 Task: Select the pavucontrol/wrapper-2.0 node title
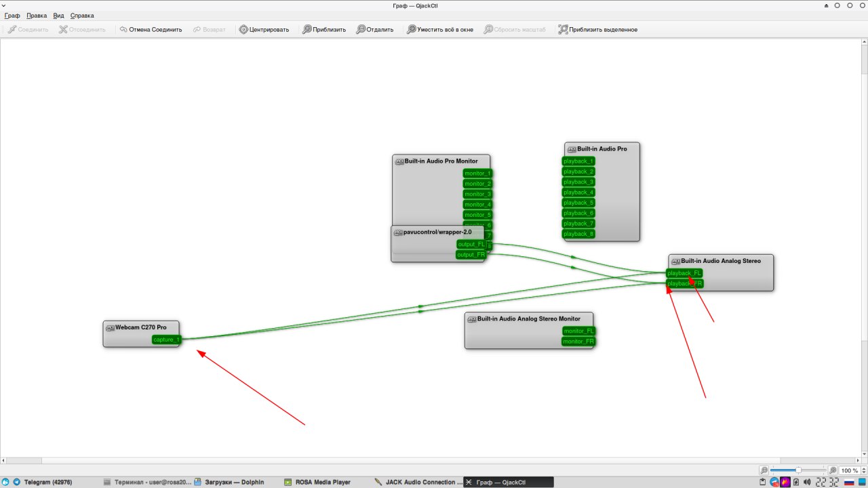pos(437,232)
